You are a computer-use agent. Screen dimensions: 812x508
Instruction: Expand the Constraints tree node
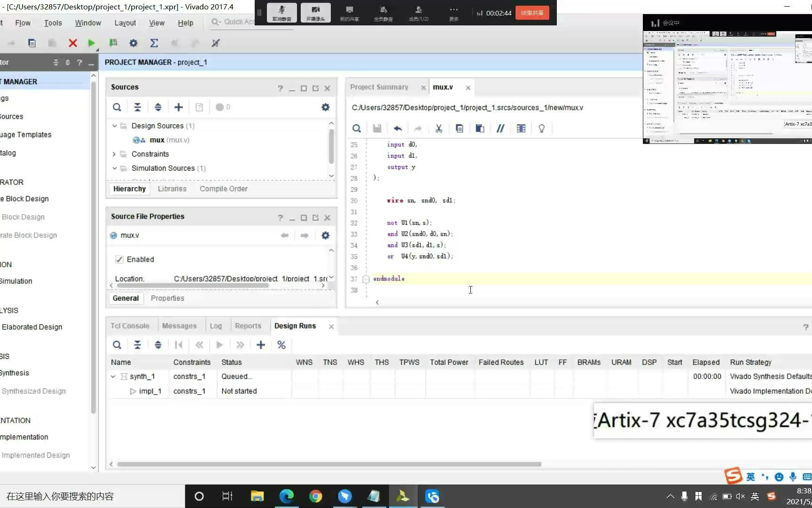click(x=114, y=154)
